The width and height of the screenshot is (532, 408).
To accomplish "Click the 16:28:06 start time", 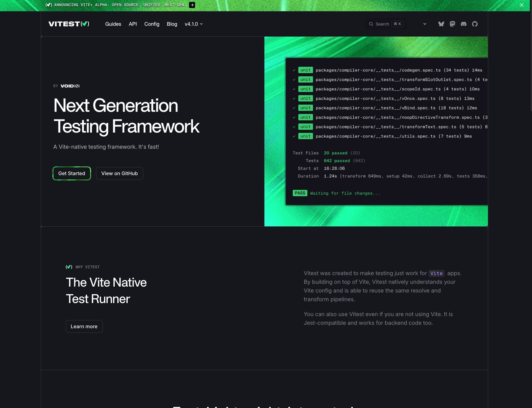I will pos(334,168).
